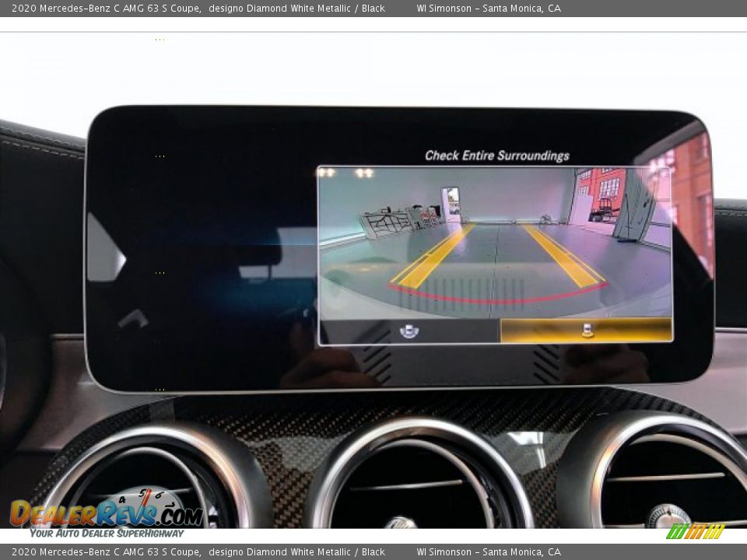Click the footer 'designo Diamond White Metallic / Black' text
The width and height of the screenshot is (747, 560).
point(296,552)
